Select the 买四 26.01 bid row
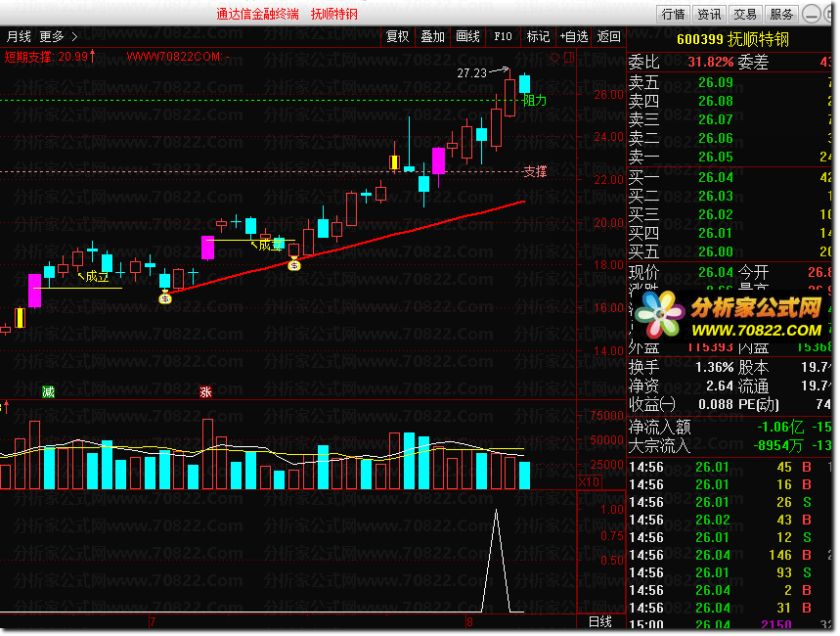Screen dimensions: 840x636 coord(729,233)
